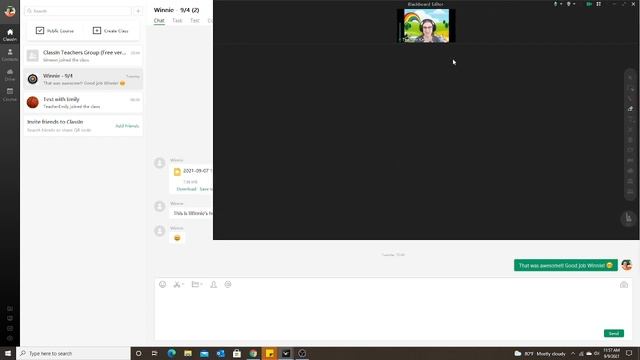Click your avatar beside the sent message

pos(627,265)
